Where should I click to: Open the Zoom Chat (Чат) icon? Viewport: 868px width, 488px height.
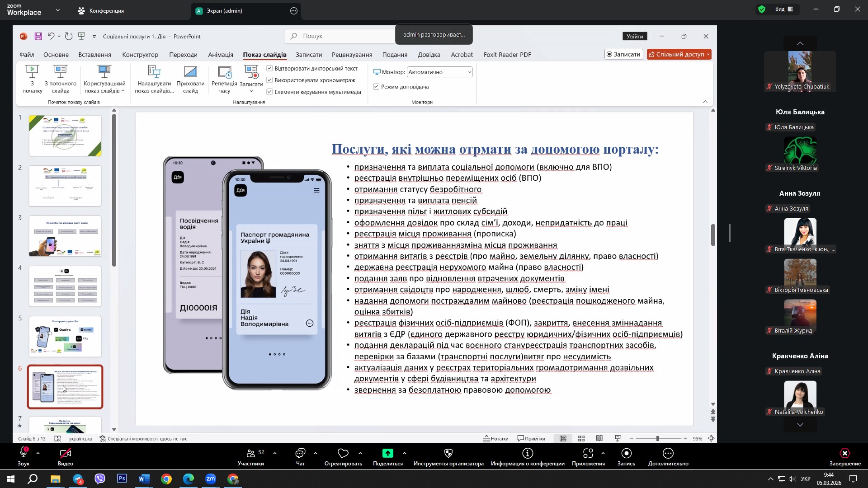[300, 454]
